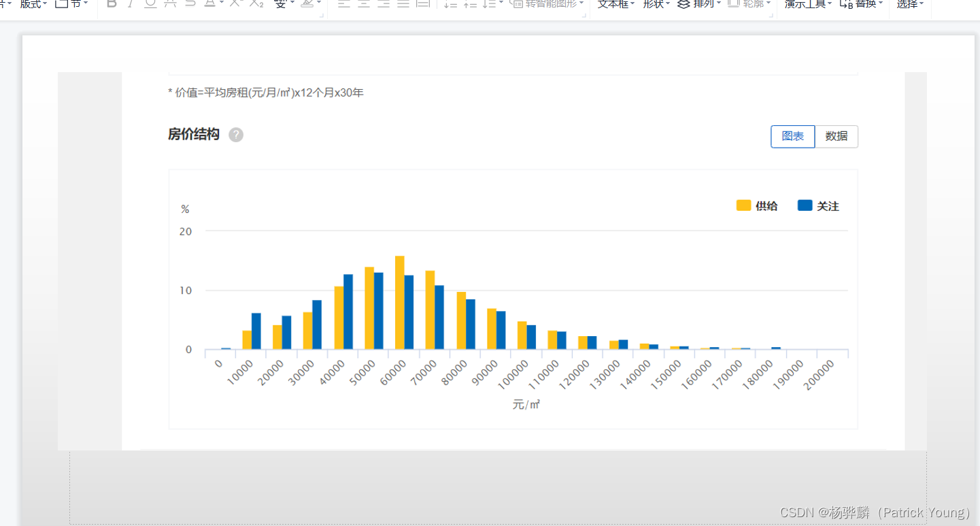Center align the text

(364, 3)
